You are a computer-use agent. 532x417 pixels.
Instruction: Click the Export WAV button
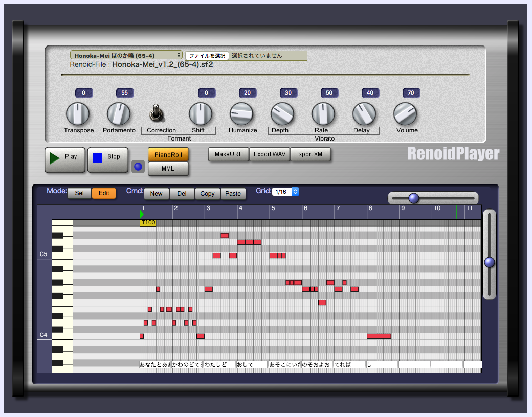click(270, 154)
